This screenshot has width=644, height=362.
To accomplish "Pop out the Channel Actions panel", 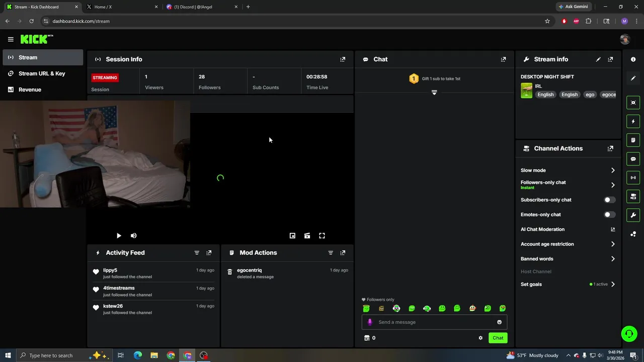I will 610,149.
